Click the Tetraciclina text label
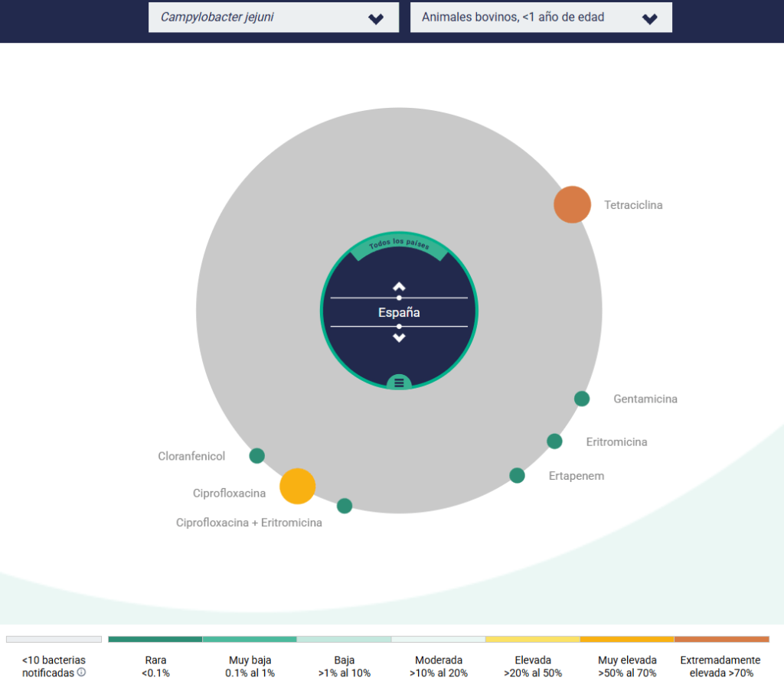784x697 pixels. pyautogui.click(x=633, y=205)
